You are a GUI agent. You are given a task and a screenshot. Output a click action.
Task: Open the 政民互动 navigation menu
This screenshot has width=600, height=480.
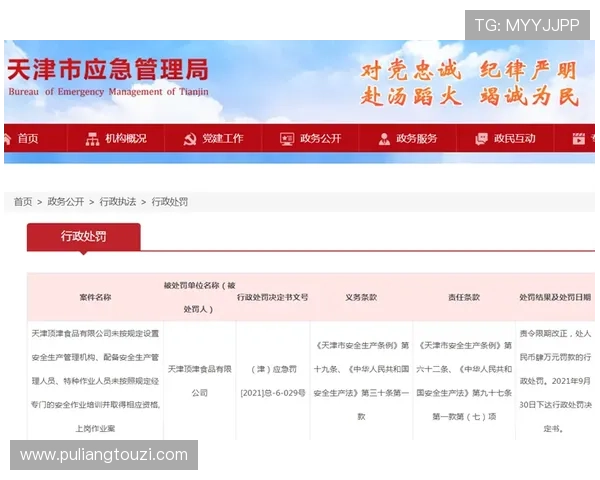tap(515, 139)
